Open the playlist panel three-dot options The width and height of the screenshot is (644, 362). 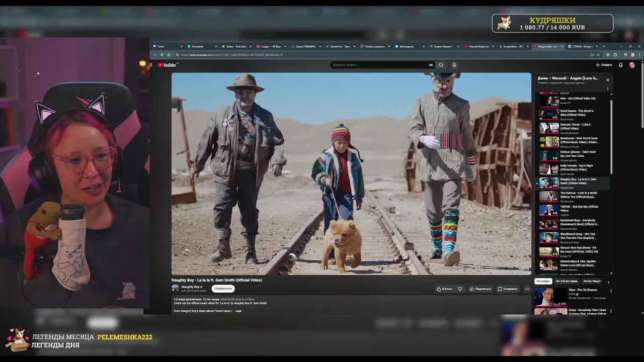coord(607,88)
